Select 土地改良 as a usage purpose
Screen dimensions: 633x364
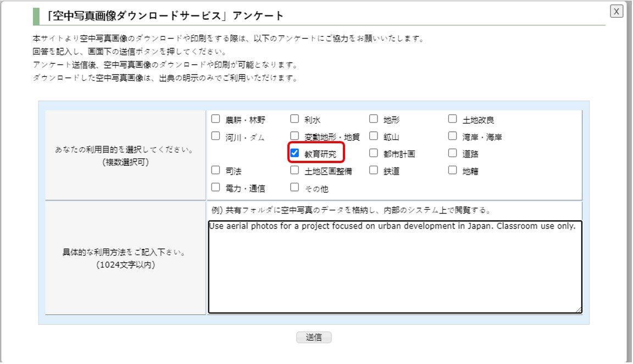(x=452, y=117)
